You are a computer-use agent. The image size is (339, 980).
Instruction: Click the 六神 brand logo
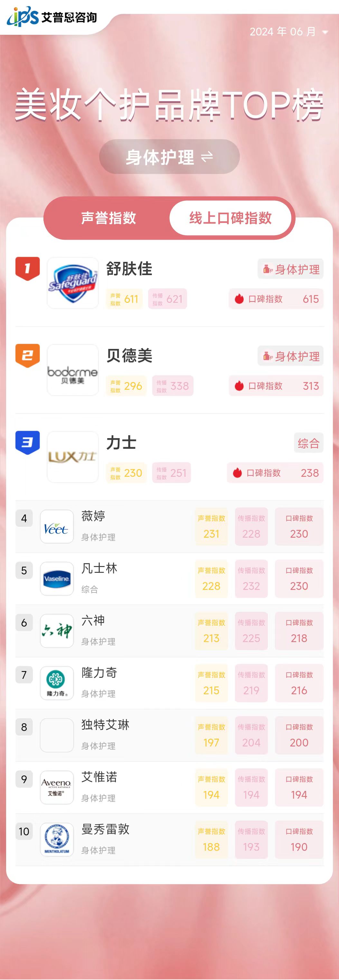(57, 630)
